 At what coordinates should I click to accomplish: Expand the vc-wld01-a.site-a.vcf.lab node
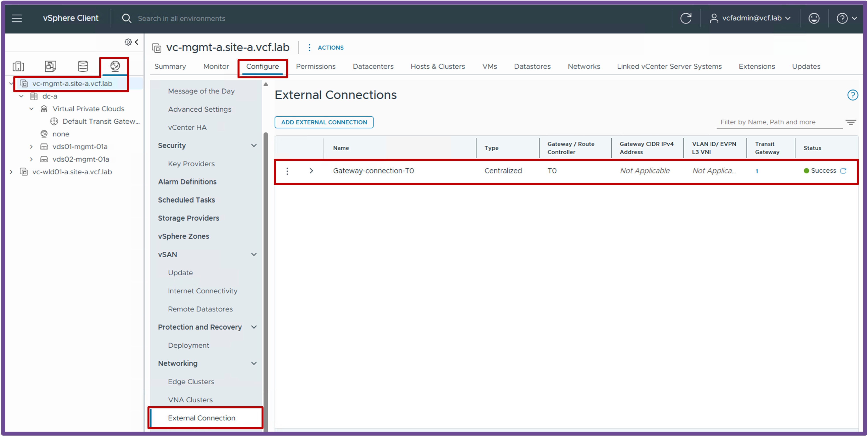click(11, 172)
